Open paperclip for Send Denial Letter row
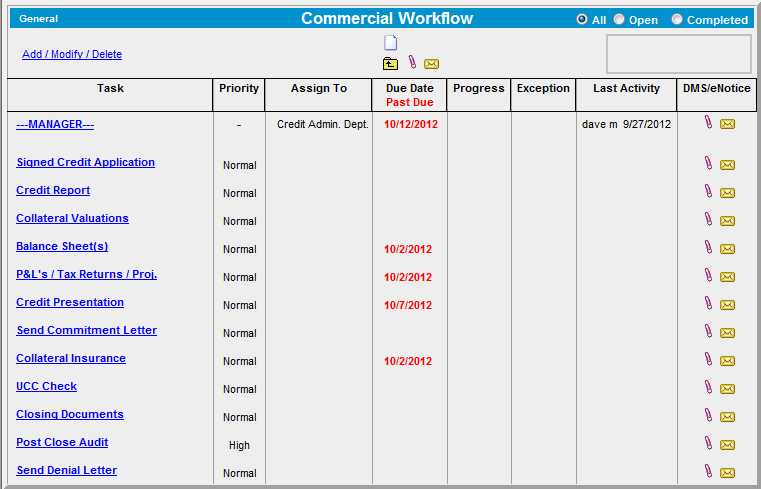The height and width of the screenshot is (489, 761). tap(709, 471)
